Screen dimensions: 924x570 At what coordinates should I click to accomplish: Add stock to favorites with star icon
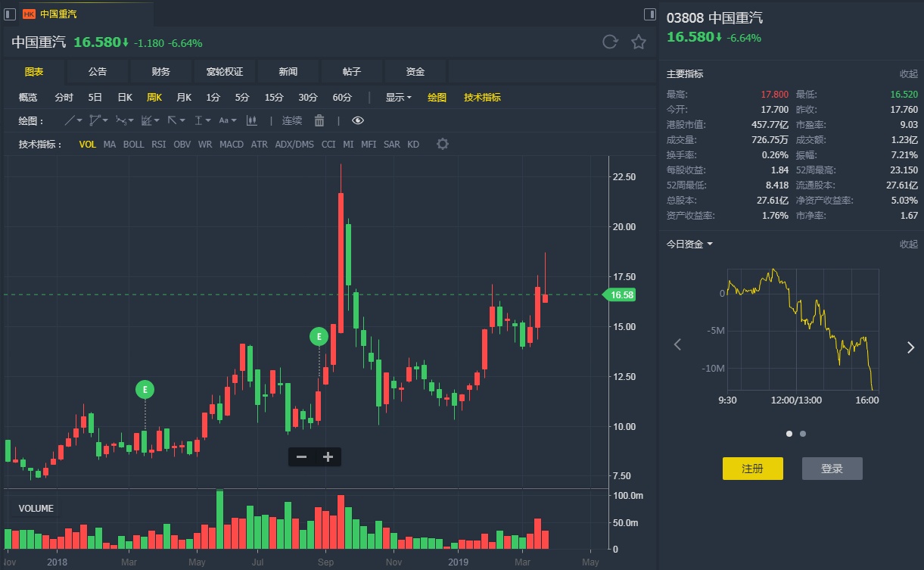pyautogui.click(x=639, y=42)
